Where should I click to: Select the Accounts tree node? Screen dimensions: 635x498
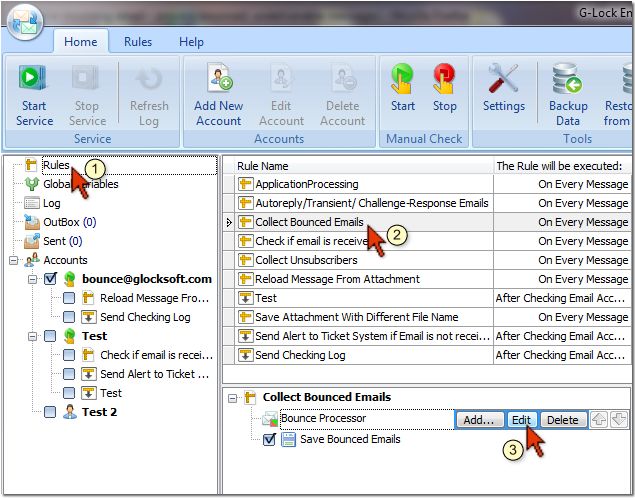pyautogui.click(x=65, y=260)
